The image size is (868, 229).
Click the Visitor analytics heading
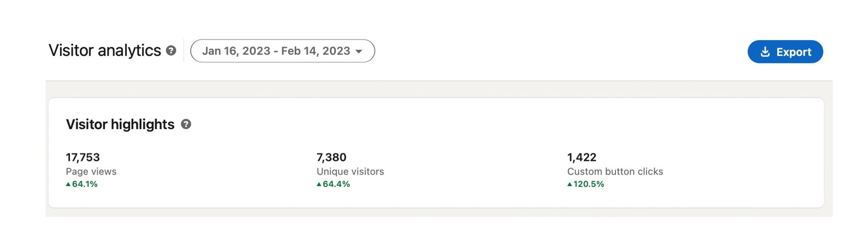click(105, 51)
